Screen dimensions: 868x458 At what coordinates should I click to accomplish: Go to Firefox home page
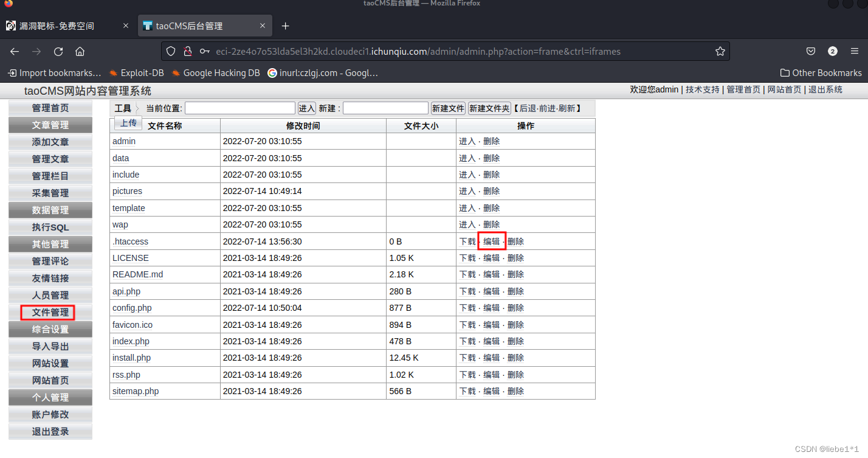[x=80, y=52]
